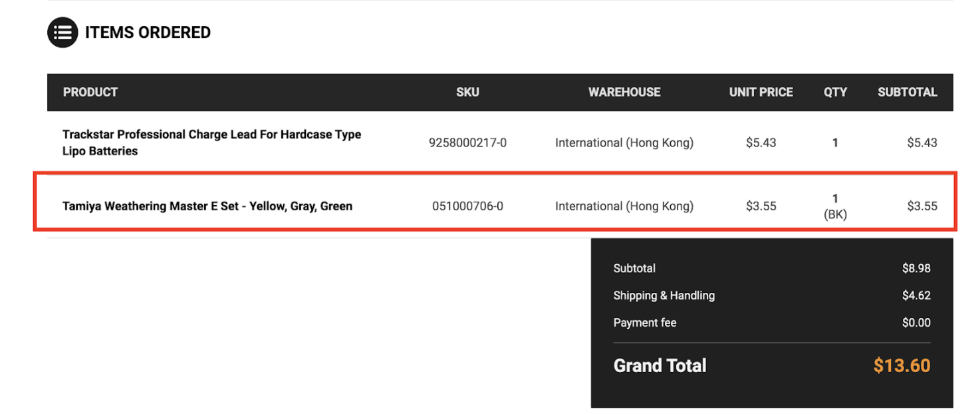Image resolution: width=980 pixels, height=414 pixels.
Task: Select SKU 051000706-0
Action: pos(467,206)
